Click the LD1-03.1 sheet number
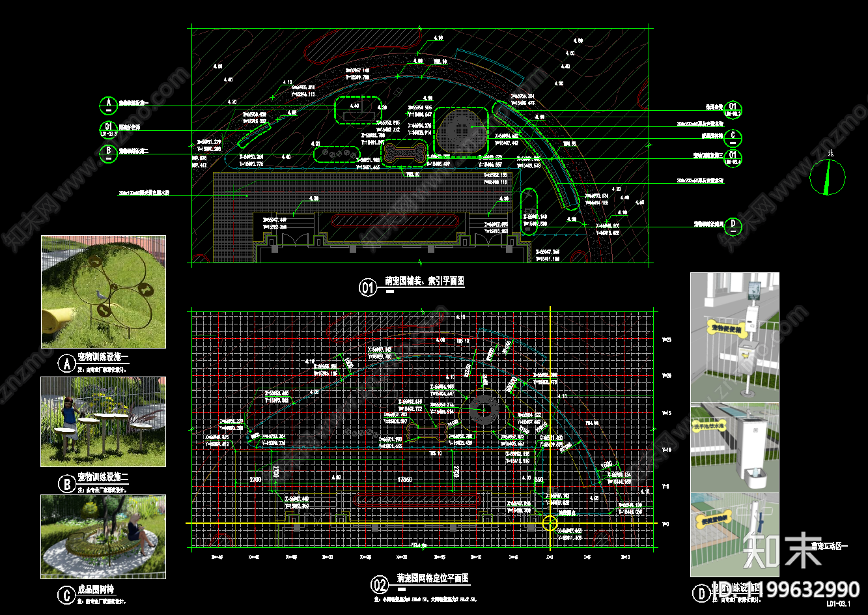The height and width of the screenshot is (615, 868). coord(840,605)
